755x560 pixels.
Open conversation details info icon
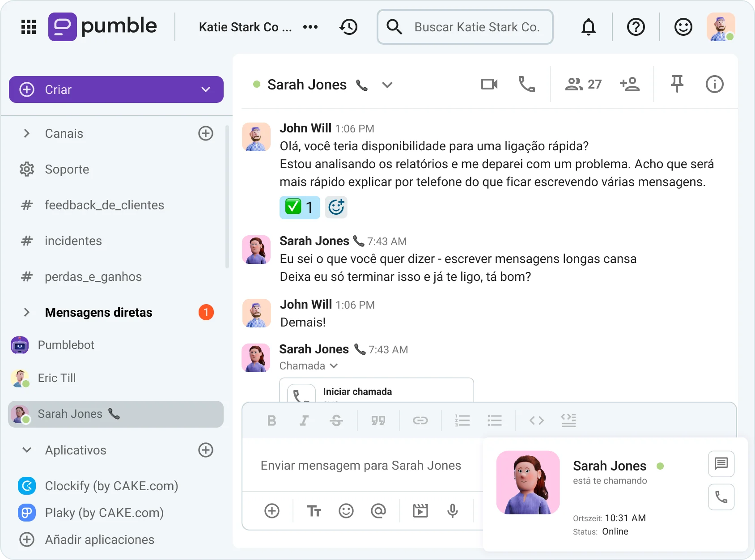click(x=714, y=84)
